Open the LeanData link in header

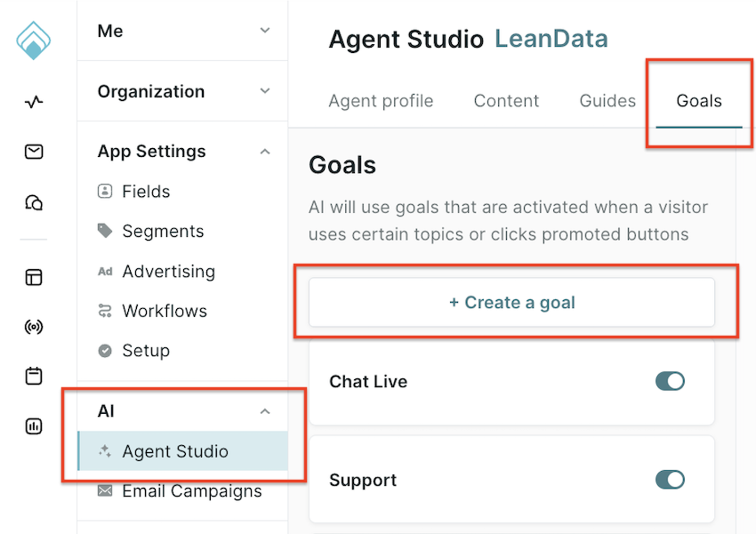tap(551, 39)
